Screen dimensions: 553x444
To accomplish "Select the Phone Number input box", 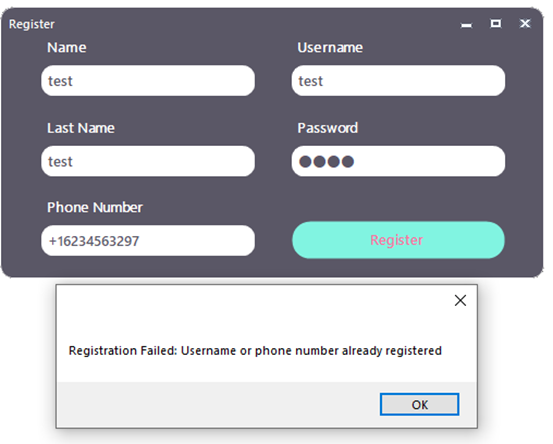I will [x=148, y=241].
